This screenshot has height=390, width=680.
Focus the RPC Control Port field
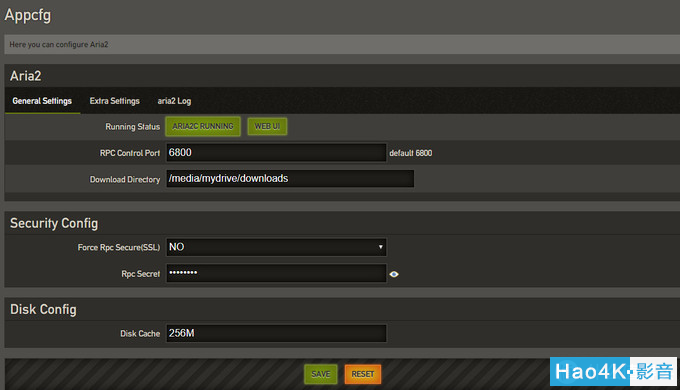(276, 153)
